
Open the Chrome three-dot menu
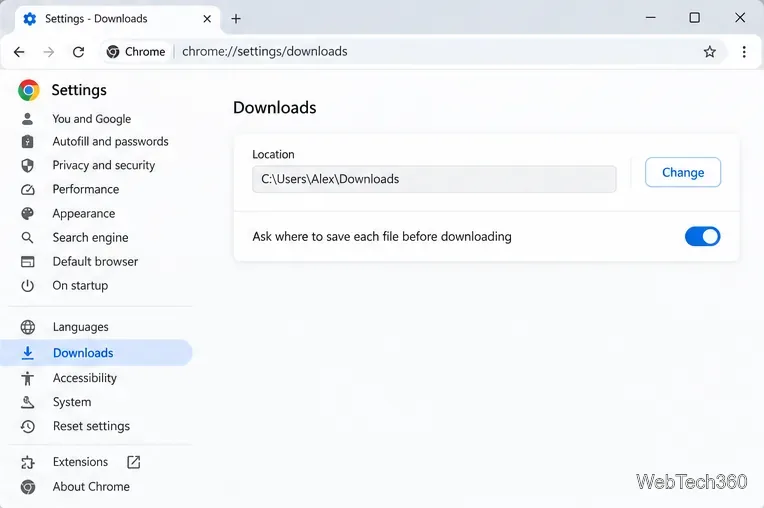744,52
